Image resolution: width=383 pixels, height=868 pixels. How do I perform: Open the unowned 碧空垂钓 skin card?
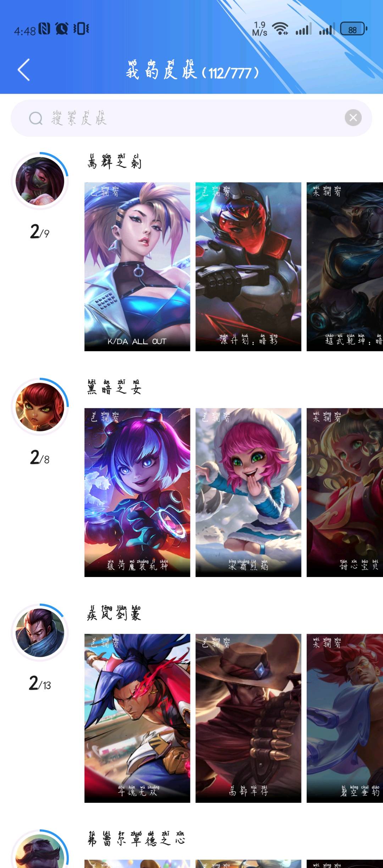click(x=345, y=718)
